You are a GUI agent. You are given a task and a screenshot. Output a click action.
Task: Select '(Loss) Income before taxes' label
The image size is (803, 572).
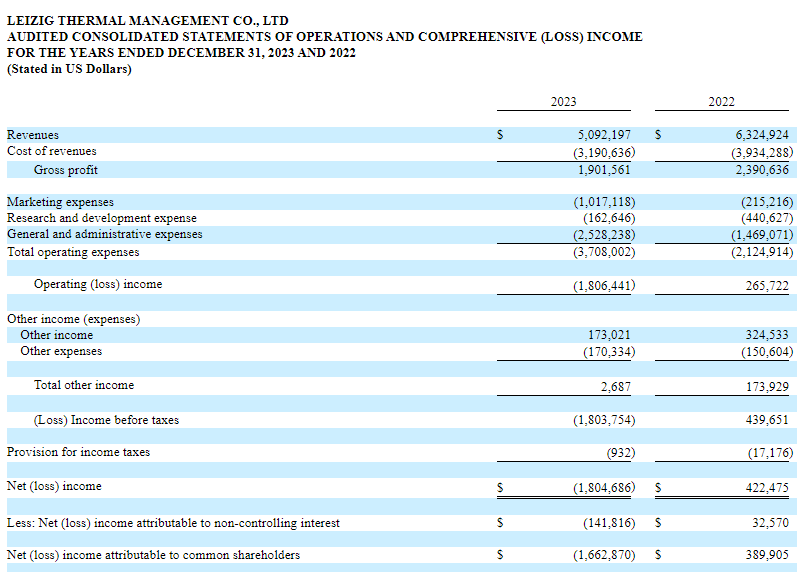tap(107, 420)
